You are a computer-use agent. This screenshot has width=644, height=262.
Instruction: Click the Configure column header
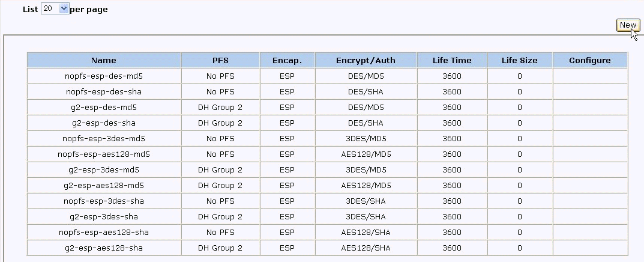589,61
